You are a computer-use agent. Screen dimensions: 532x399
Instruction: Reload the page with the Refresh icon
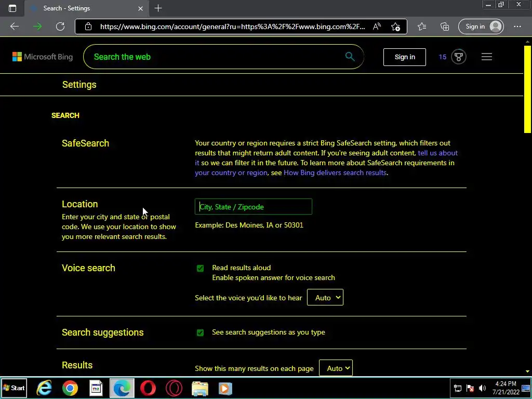pos(60,26)
